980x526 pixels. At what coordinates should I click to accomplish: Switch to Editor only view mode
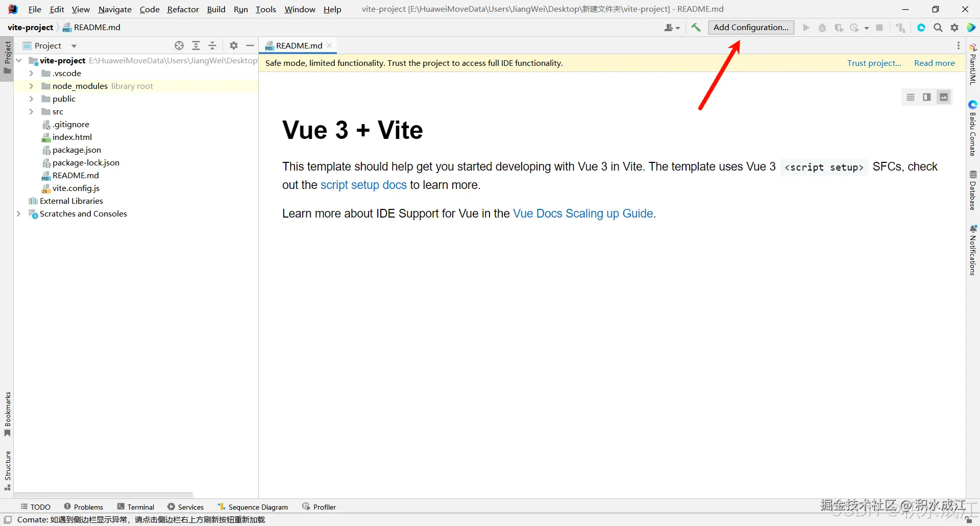click(911, 97)
